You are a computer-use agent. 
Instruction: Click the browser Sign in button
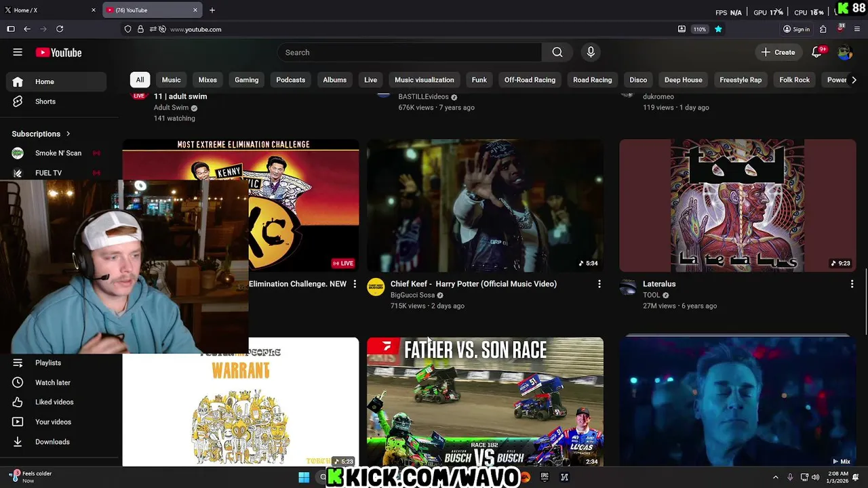tap(796, 29)
